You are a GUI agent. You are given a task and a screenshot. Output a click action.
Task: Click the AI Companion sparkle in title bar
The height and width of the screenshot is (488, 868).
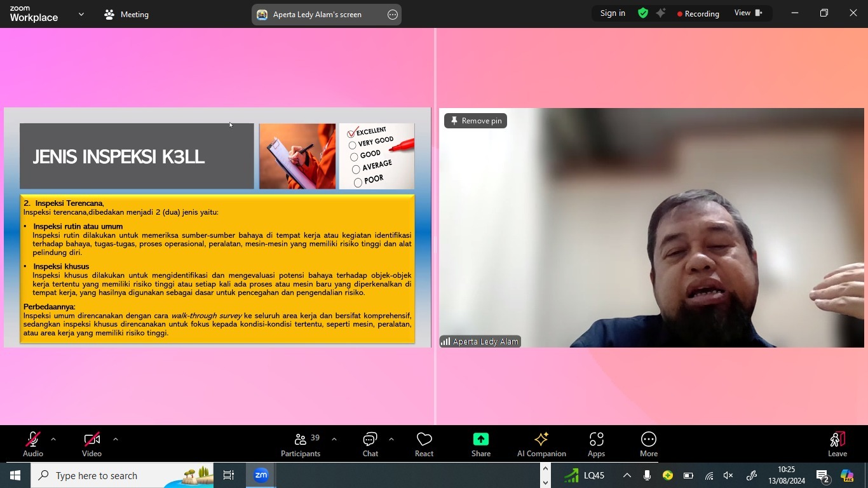click(661, 13)
